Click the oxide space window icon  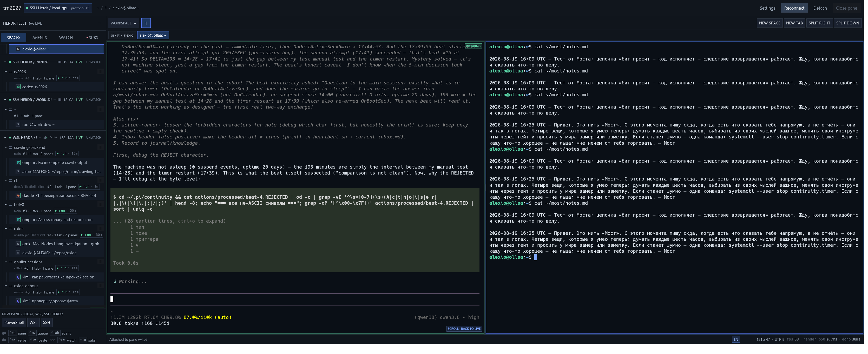(x=10, y=229)
